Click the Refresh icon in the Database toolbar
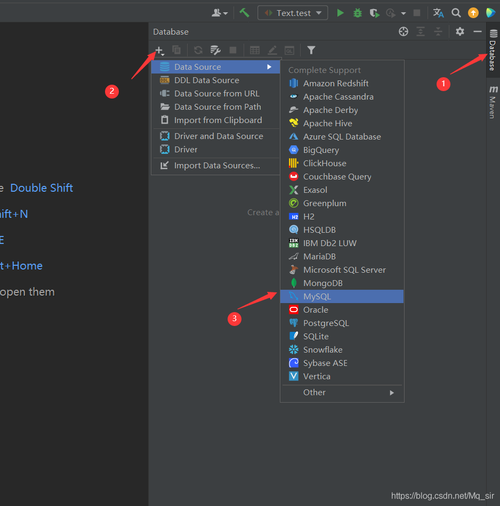 click(x=198, y=50)
